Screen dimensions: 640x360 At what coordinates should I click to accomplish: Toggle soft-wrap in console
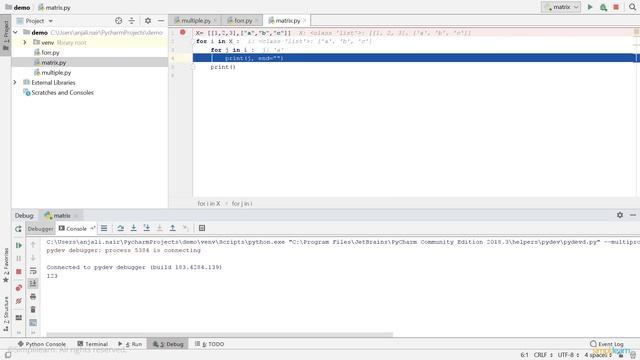point(33,271)
